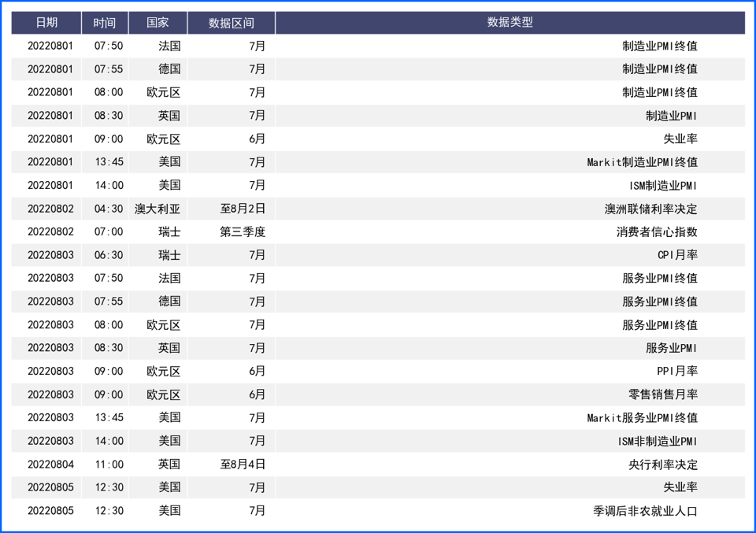Click the 季调后非农就业人口 entry

(645, 511)
